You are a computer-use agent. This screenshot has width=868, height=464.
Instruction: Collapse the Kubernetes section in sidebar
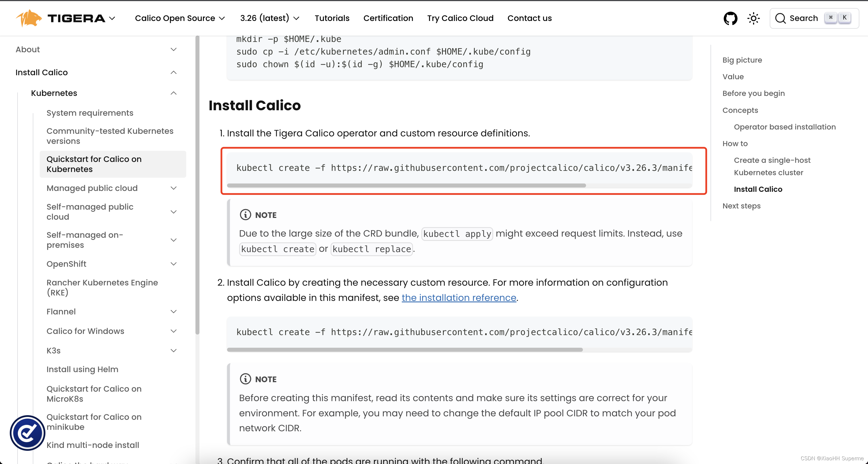173,93
